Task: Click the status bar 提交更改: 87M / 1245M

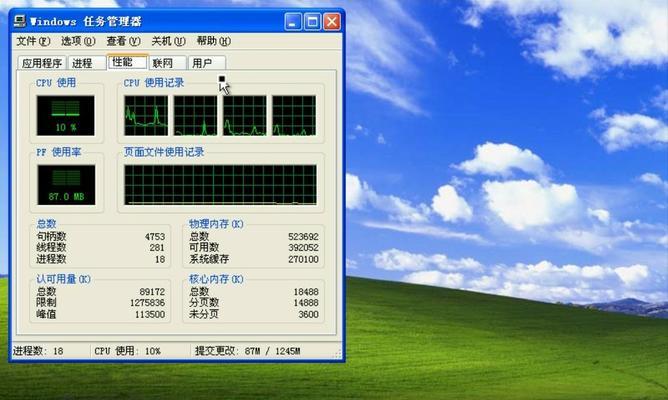Action: [248, 351]
